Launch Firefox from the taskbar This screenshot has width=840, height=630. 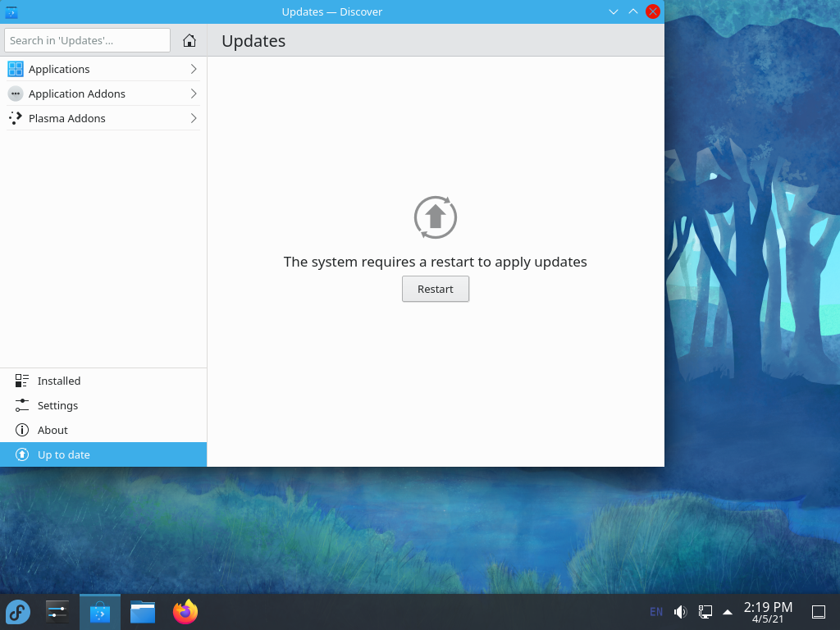185,612
